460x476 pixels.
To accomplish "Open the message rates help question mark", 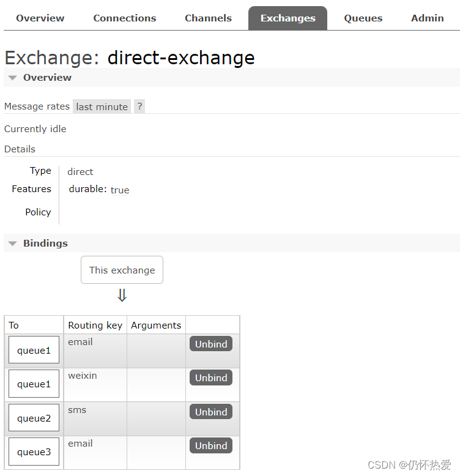I will 139,106.
